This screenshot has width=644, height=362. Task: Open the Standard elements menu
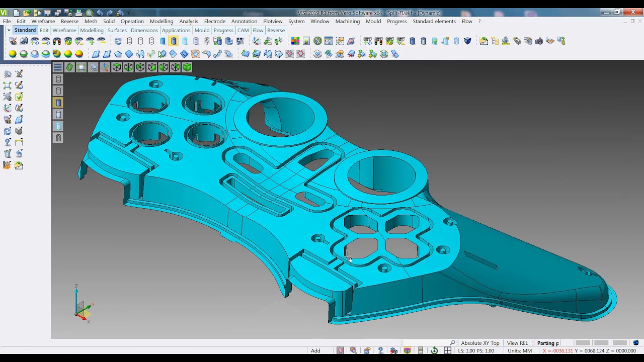click(434, 21)
